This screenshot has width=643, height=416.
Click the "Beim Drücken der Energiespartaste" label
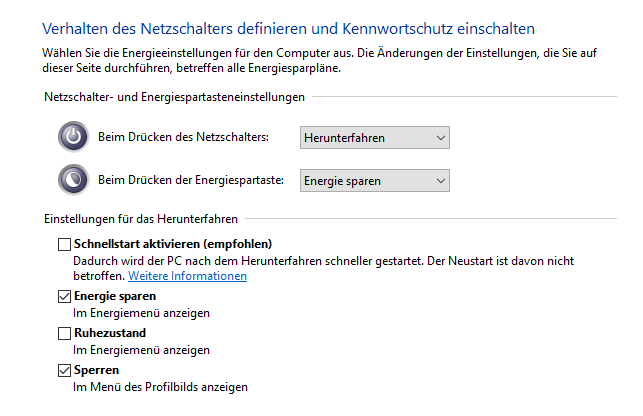(191, 180)
